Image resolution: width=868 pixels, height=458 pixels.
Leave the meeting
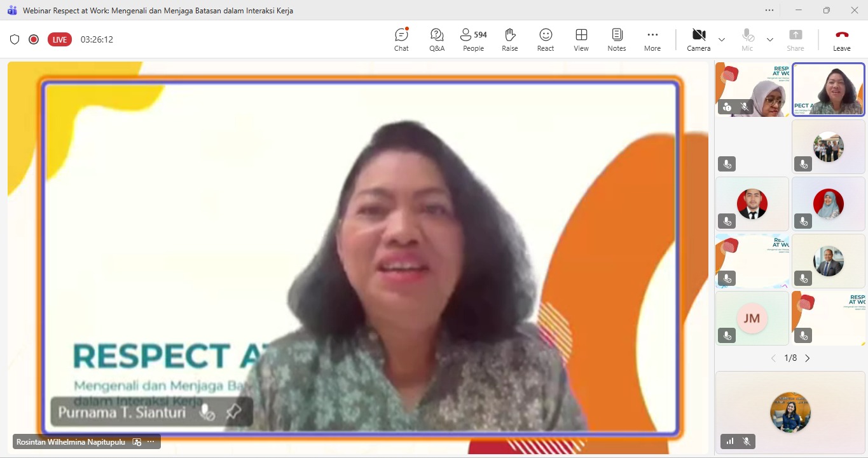coord(841,39)
